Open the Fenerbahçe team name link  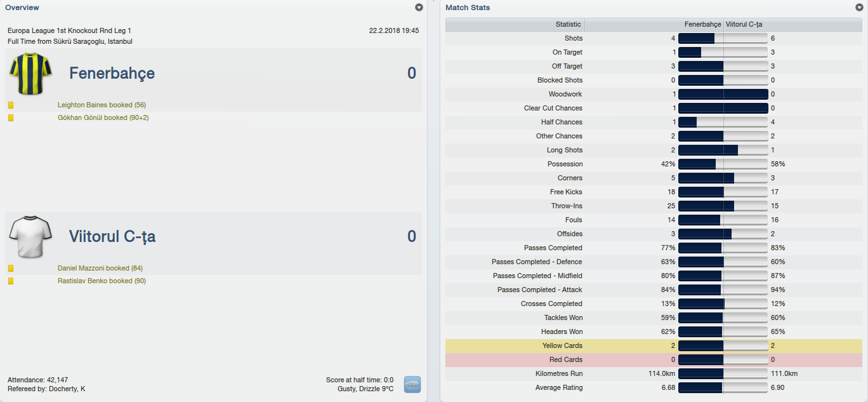click(x=112, y=74)
